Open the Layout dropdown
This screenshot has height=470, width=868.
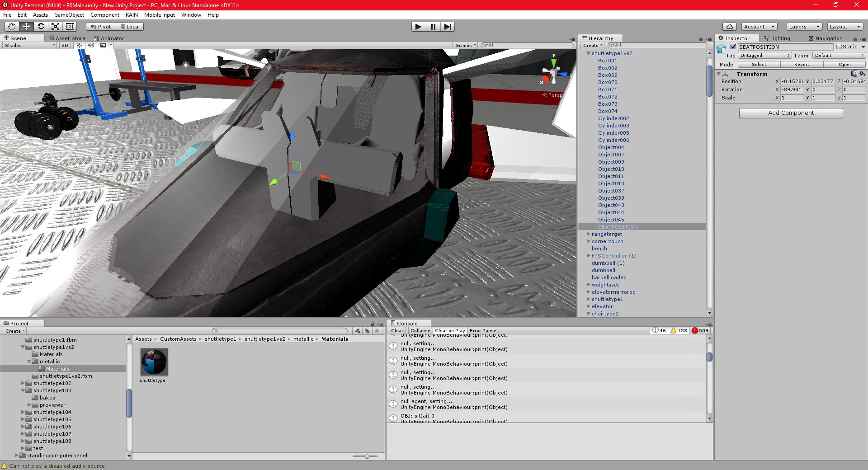[845, 27]
